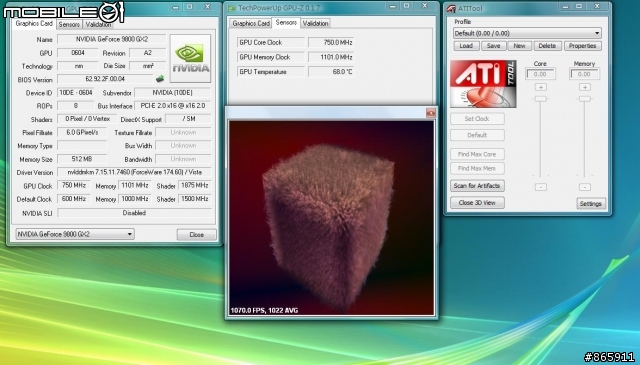Click the GPU Temperature value 68.0 °C

(331, 72)
